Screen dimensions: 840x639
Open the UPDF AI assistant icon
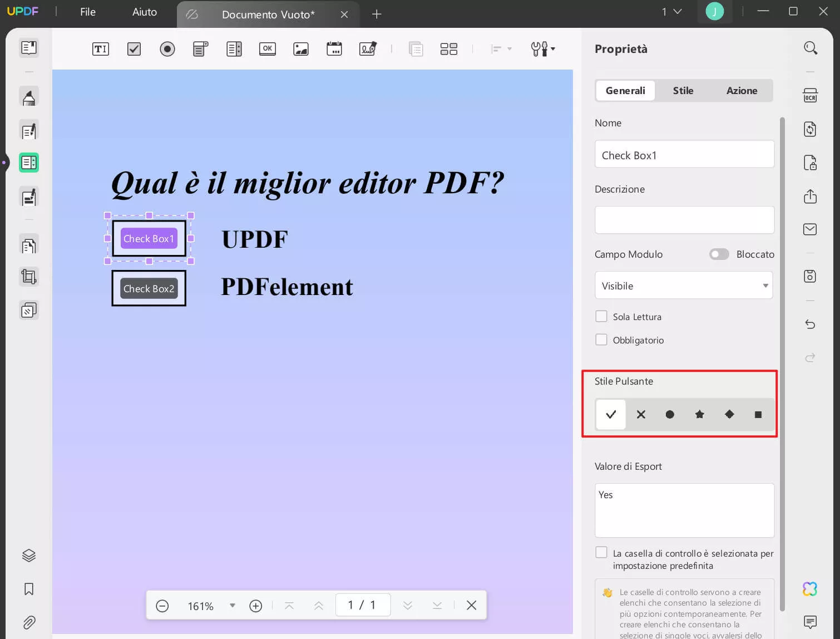[811, 589]
